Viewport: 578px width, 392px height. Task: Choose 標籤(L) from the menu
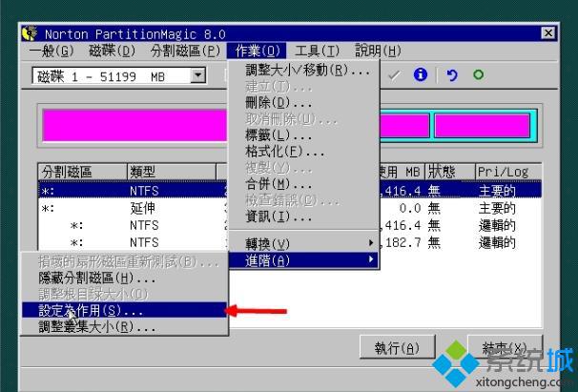click(x=304, y=135)
